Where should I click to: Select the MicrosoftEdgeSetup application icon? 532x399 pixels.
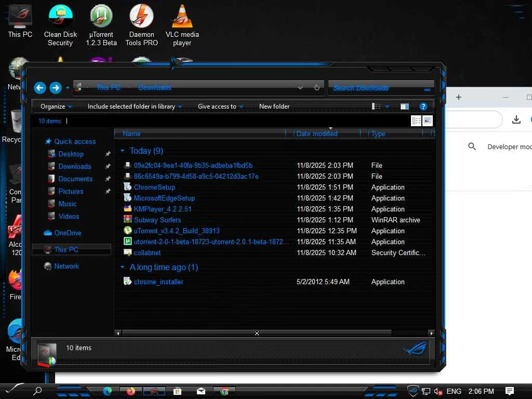click(x=128, y=198)
